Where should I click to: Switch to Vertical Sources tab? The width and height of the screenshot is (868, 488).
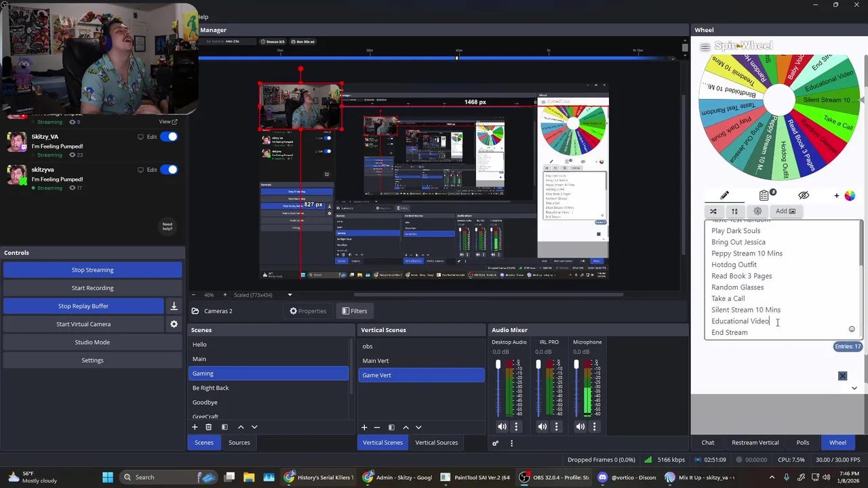pyautogui.click(x=436, y=443)
